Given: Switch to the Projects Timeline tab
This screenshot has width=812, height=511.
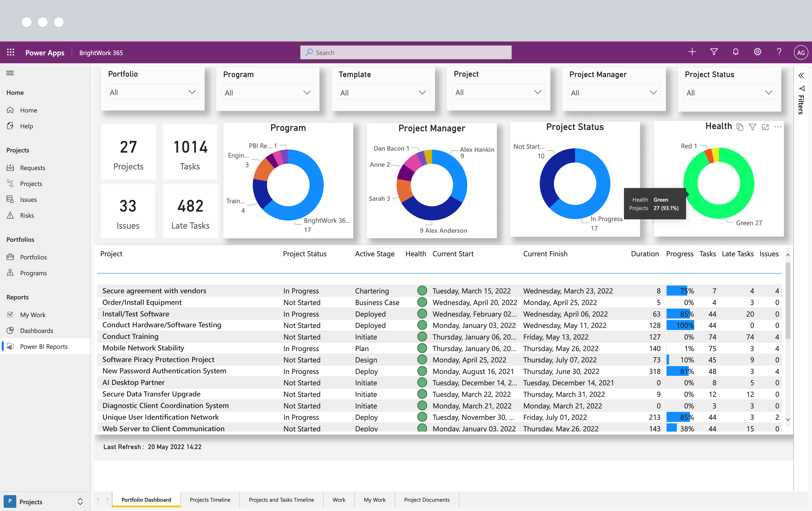Looking at the screenshot, I should click(210, 499).
